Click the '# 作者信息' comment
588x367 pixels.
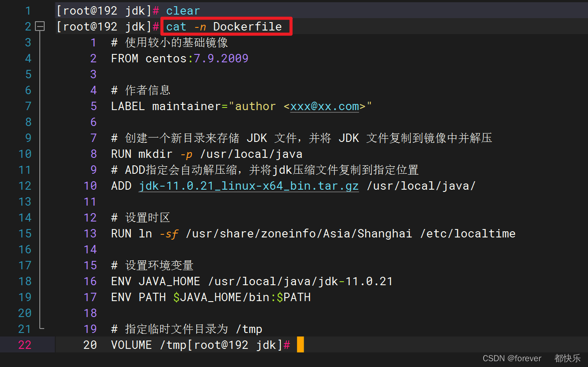pos(141,90)
